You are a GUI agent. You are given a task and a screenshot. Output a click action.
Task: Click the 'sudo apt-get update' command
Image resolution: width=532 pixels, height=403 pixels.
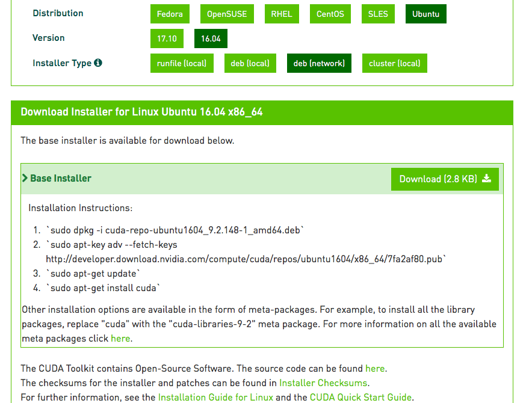(93, 274)
